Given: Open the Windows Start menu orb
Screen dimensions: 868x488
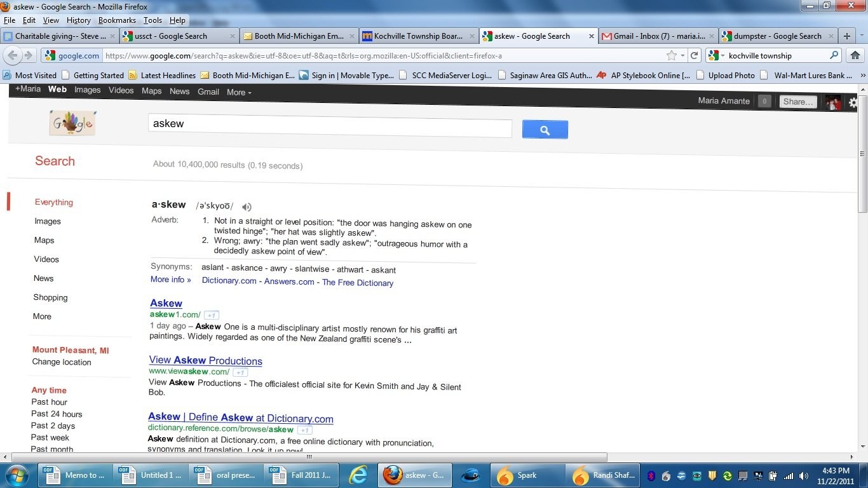Looking at the screenshot, I should click(17, 475).
